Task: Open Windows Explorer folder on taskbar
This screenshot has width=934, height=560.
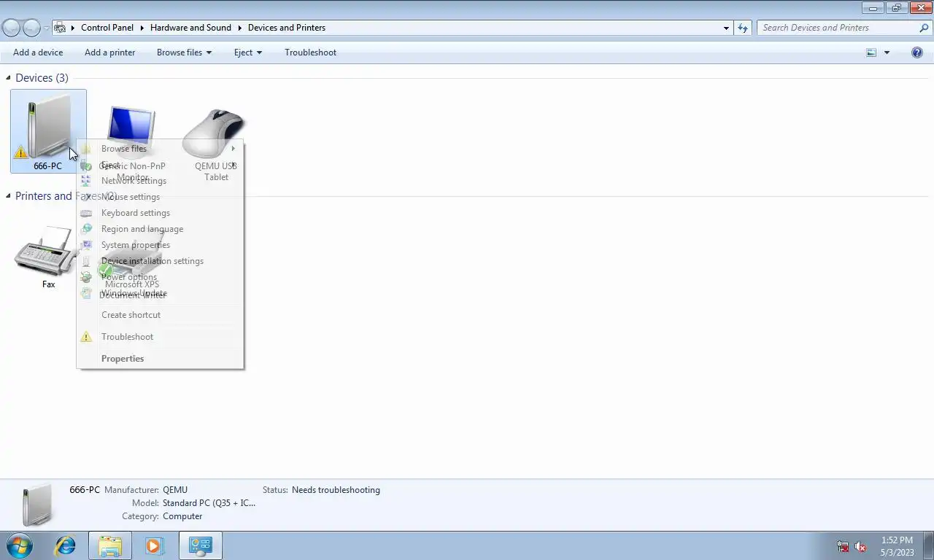Action: coord(110,545)
